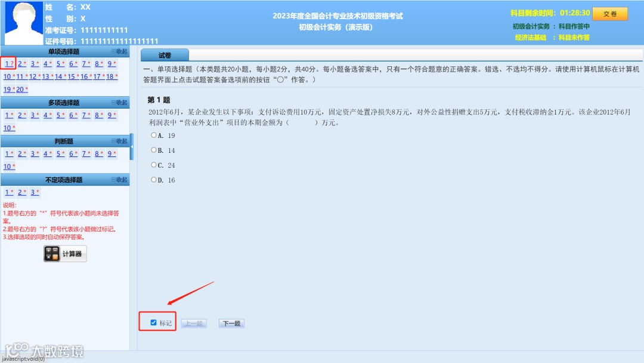644x363 pixels.
Task: Go to next question with 下一题
Action: pos(231,324)
